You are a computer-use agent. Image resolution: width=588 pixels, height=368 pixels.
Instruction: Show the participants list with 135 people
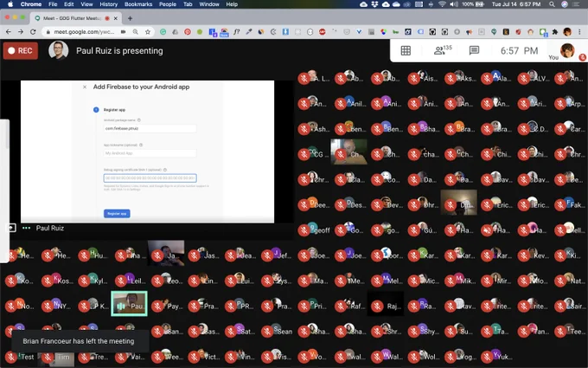[443, 50]
